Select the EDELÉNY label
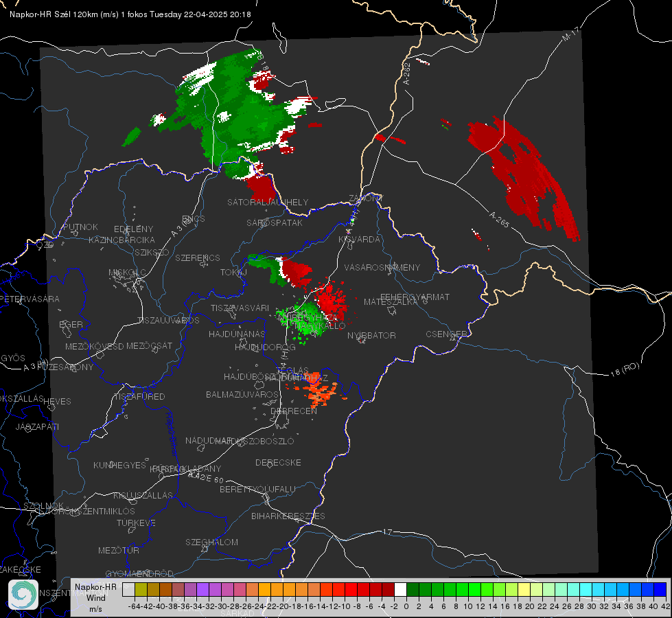Screen dimensions: 672x618 click(x=133, y=229)
